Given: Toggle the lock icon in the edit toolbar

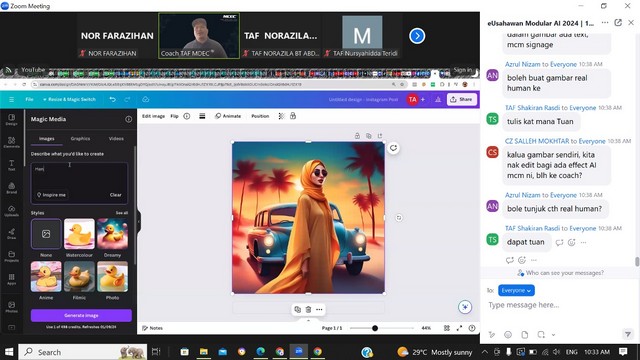Looking at the screenshot, I should [x=293, y=116].
